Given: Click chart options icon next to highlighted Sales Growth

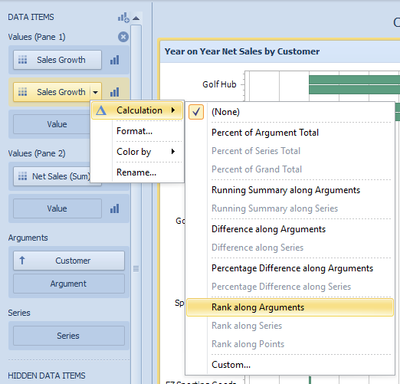Looking at the screenshot, I should pyautogui.click(x=114, y=92).
